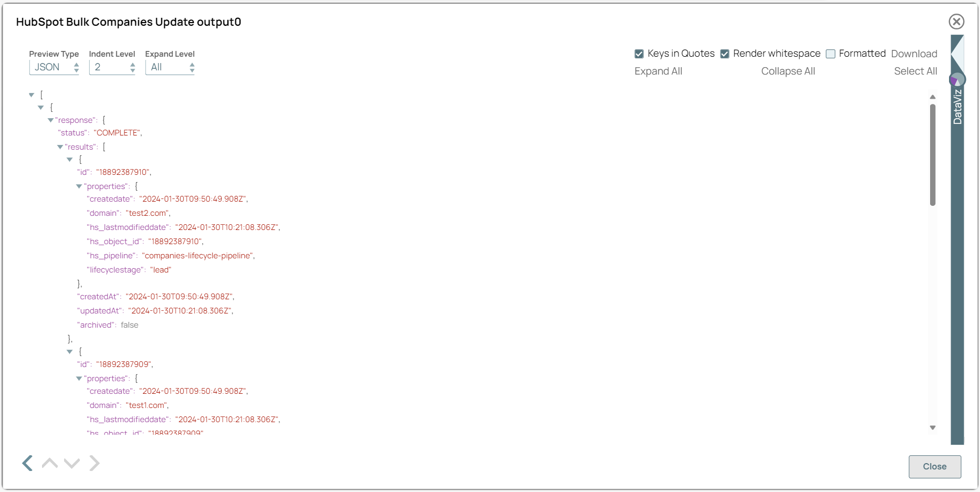Click the up chevron navigation arrow

pos(50,463)
